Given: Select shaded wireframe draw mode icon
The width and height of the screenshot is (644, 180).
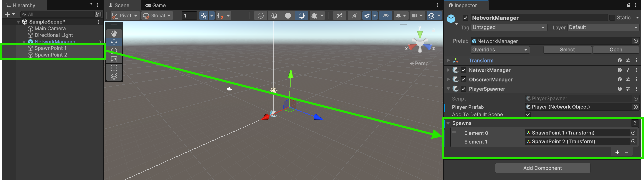Looking at the screenshot, I should click(274, 16).
